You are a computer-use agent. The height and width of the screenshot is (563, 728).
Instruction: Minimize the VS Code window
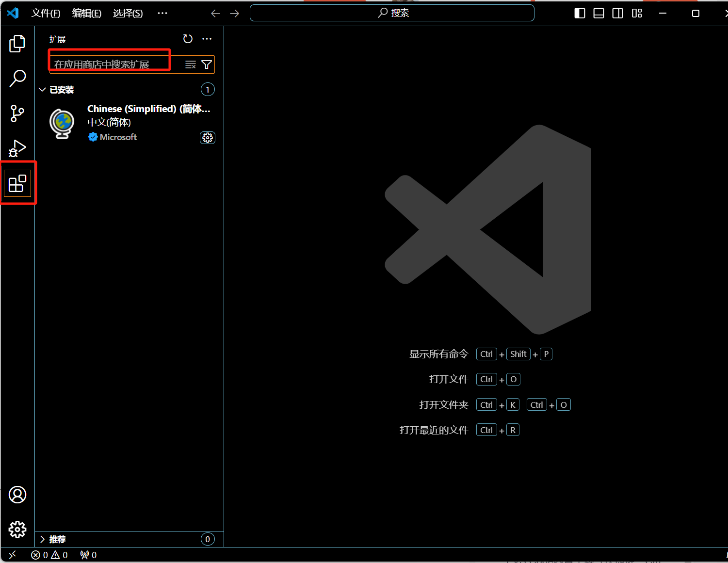pos(663,13)
